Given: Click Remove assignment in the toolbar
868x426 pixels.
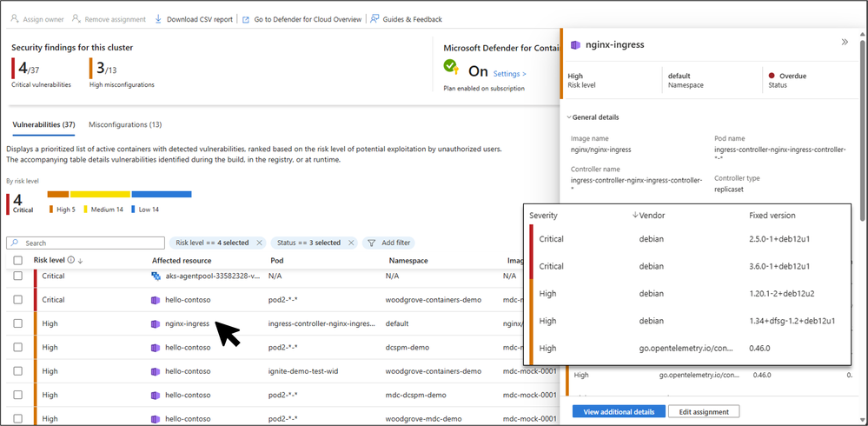Looking at the screenshot, I should [x=109, y=19].
